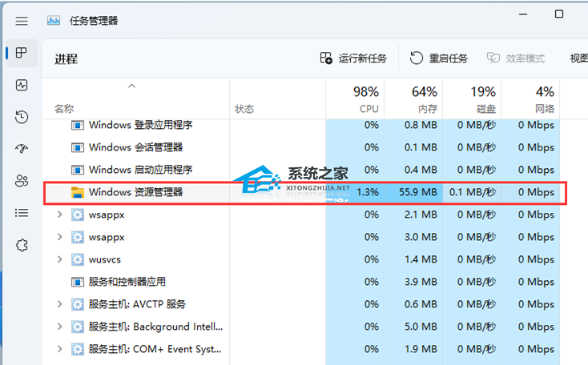Minimize the Task Manager window
The height and width of the screenshot is (365, 588).
click(523, 14)
